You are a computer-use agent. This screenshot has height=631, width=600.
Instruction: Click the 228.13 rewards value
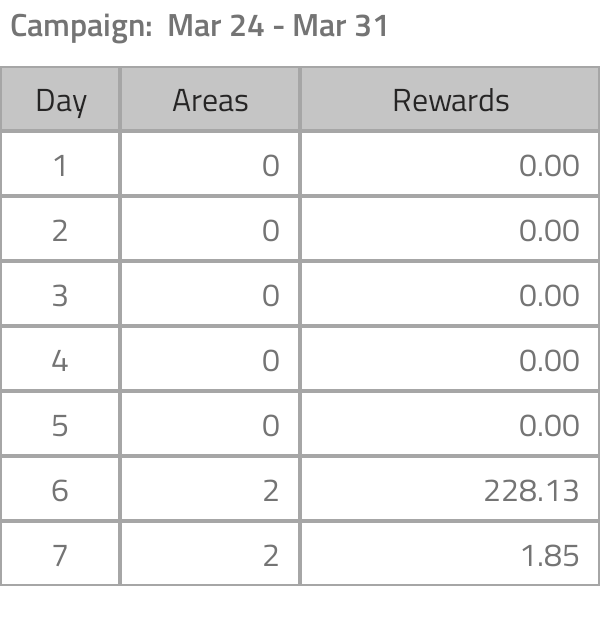531,490
